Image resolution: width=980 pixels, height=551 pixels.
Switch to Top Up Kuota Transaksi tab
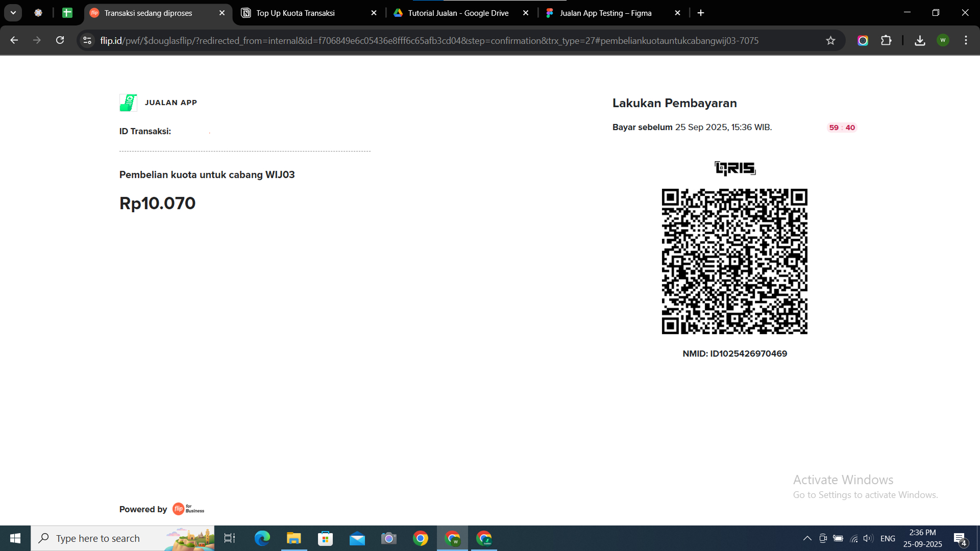coord(296,13)
